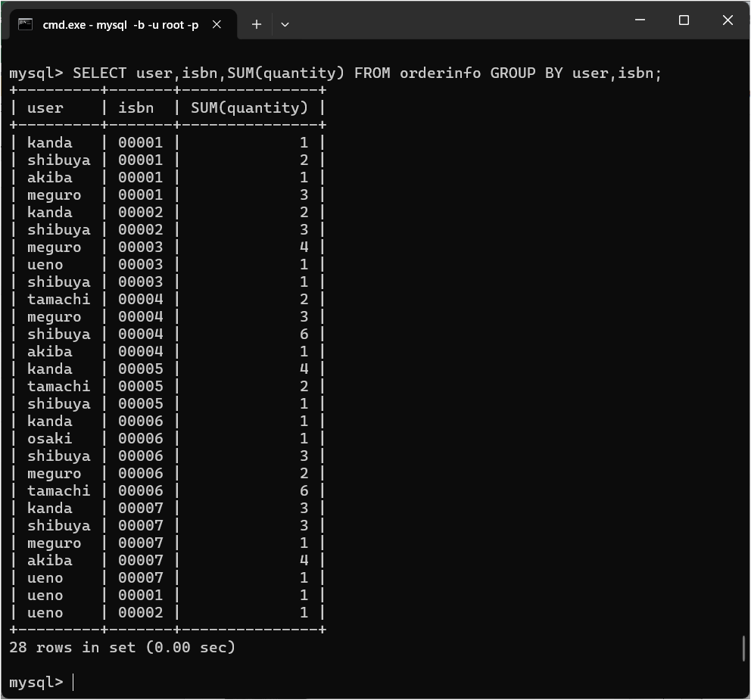Expand the new tab profile dropdown chevron
Viewport: 751px width, 700px height.
click(x=285, y=24)
